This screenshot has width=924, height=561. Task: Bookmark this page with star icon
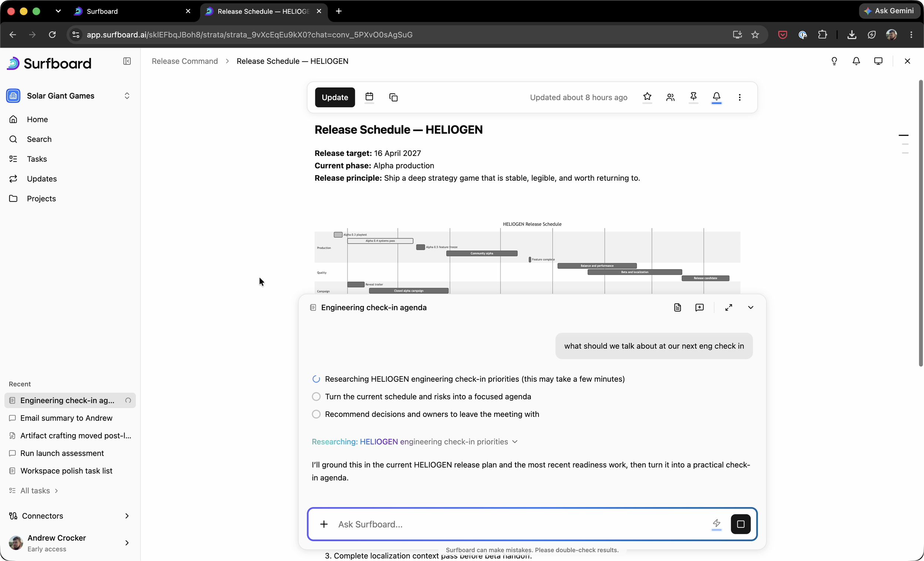pyautogui.click(x=755, y=34)
